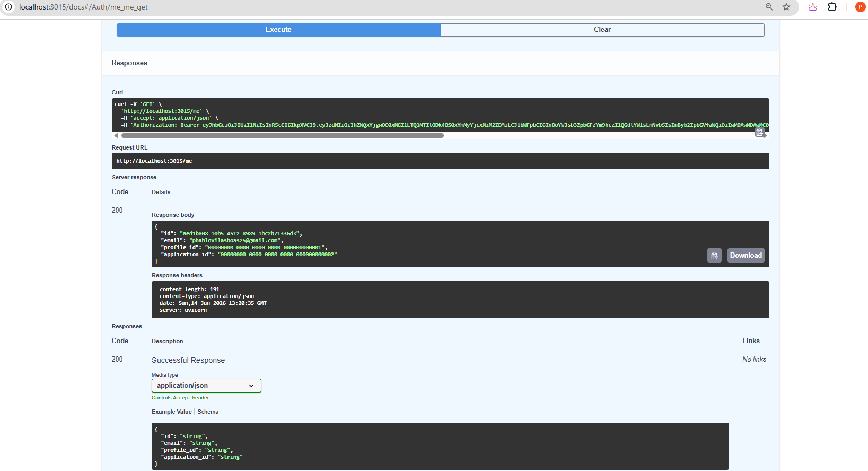Viewport: 868px width, 471px height.
Task: Bookmark this page with the star icon
Action: tap(786, 7)
